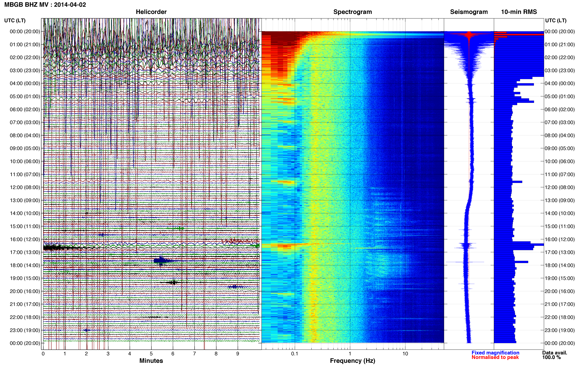Click the 0.1 tick on the Frequency axis
Screen dimensions: 588x368
click(x=295, y=354)
